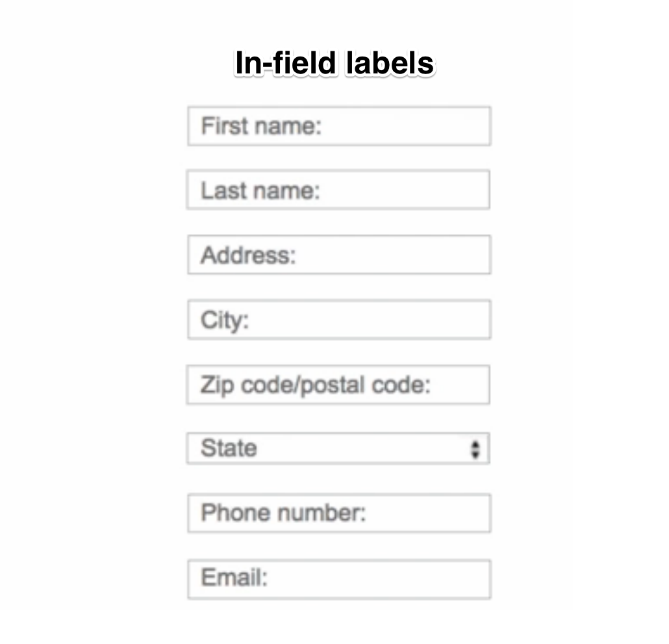Click inside the Address field
This screenshot has height=644, width=669.
tap(338, 255)
